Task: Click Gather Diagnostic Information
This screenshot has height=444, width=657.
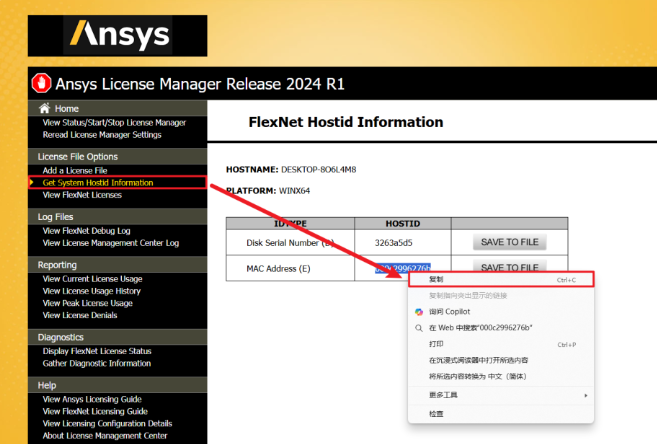Action: [x=97, y=363]
